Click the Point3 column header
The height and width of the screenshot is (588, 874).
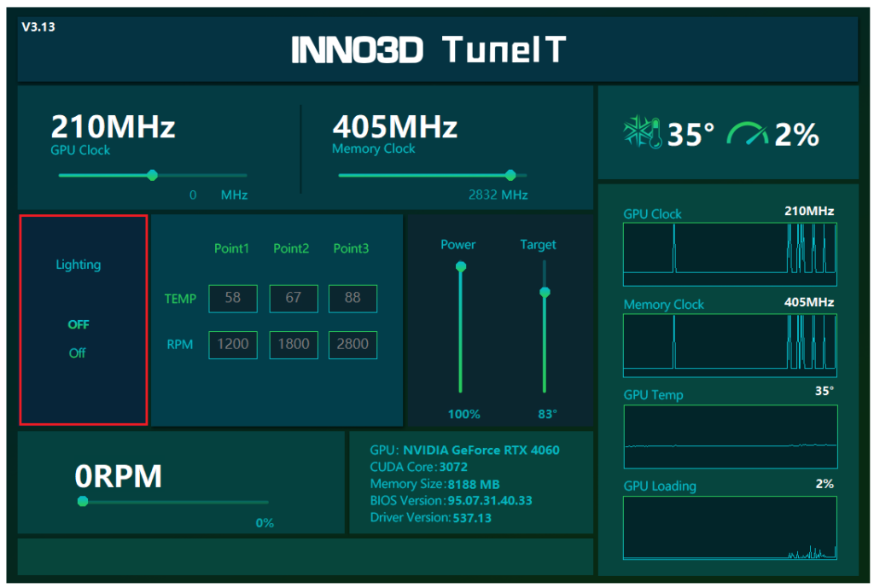click(351, 248)
